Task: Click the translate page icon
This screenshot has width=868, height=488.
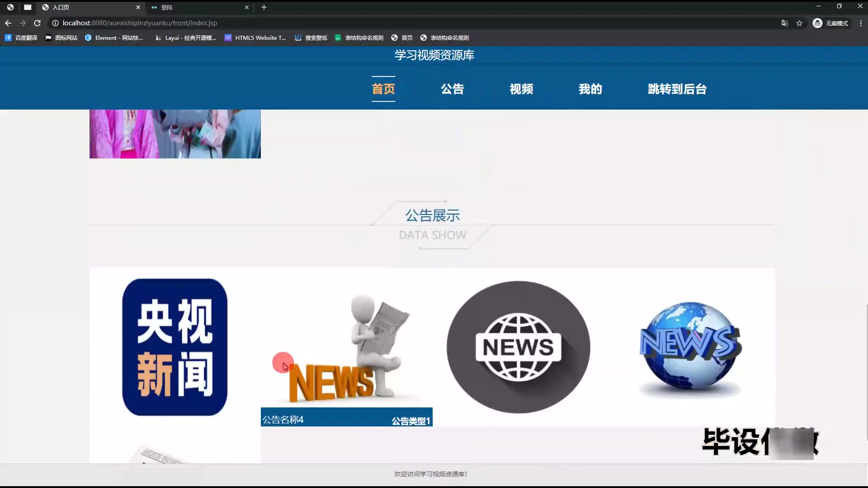Action: (x=785, y=23)
